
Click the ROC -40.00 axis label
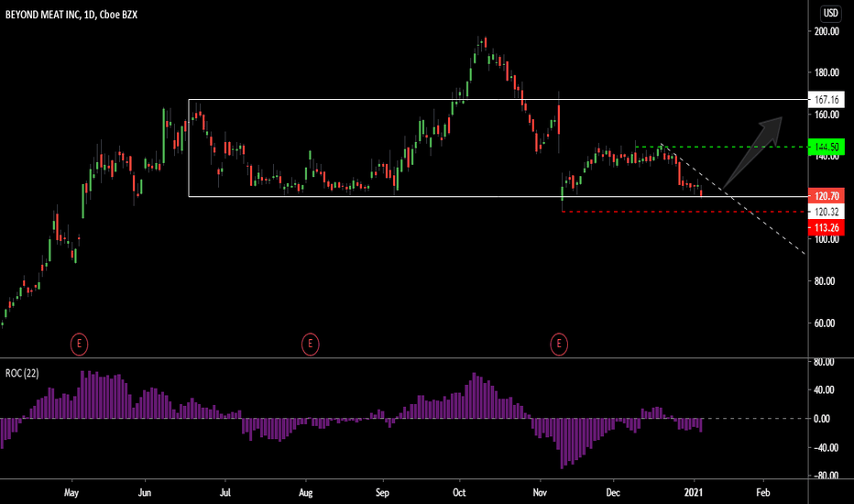pyautogui.click(x=826, y=448)
